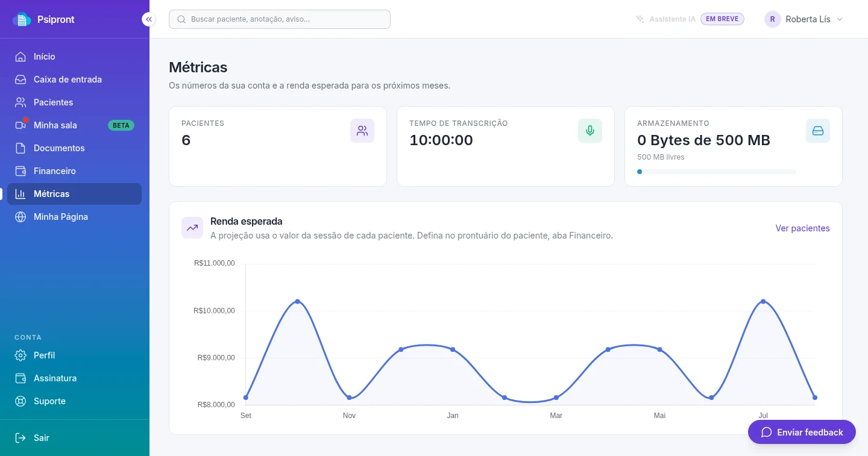The height and width of the screenshot is (456, 868).
Task: Click the chat bubble icon in Enviar feedback
Action: [x=767, y=433]
